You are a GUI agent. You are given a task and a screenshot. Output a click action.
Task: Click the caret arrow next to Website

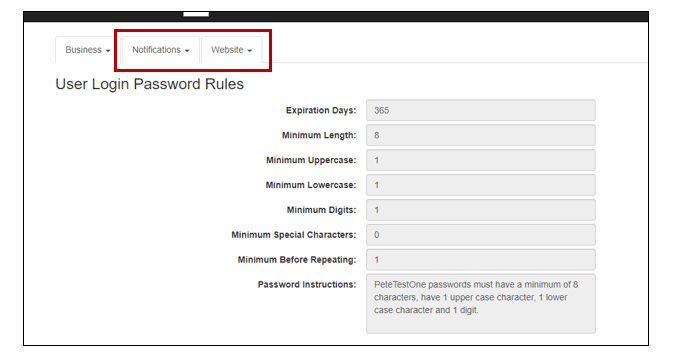coord(249,51)
